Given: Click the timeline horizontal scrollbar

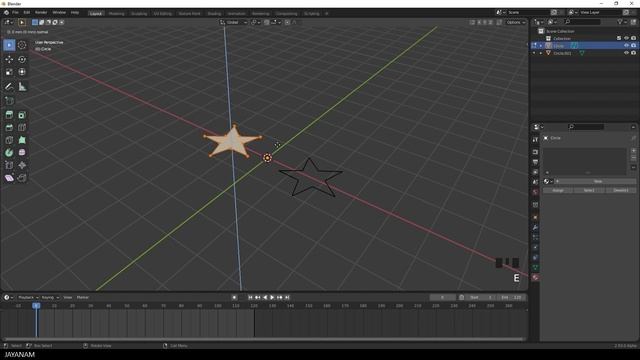Looking at the screenshot, I should pos(263,339).
